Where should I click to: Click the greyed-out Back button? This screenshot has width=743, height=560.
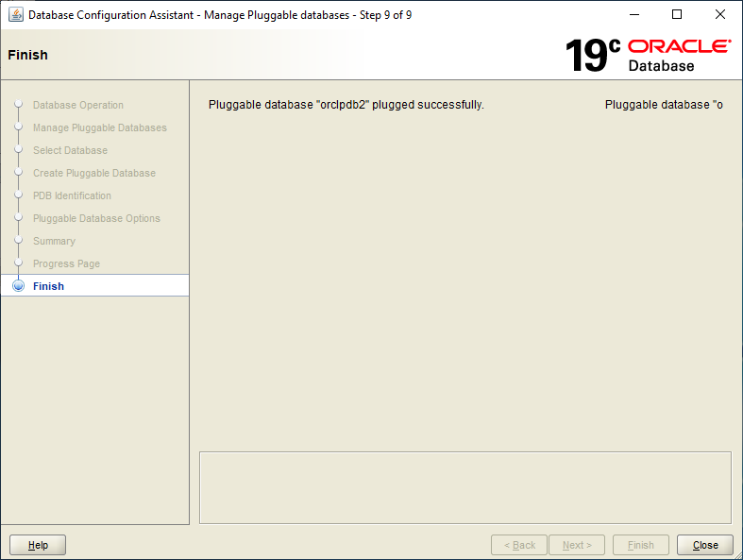point(519,545)
